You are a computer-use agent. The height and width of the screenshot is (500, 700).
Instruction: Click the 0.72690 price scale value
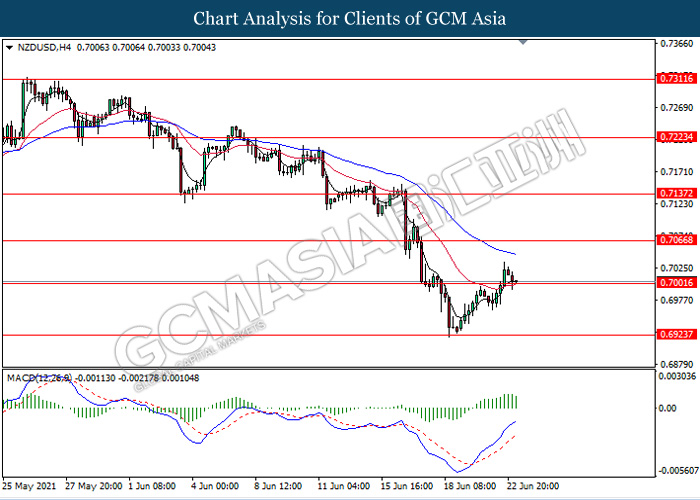pyautogui.click(x=677, y=108)
